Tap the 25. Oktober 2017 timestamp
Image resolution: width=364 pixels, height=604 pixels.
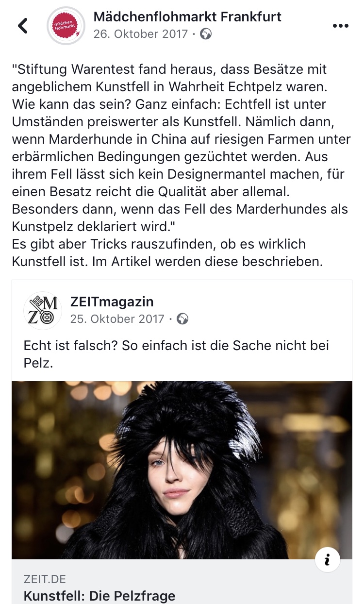pyautogui.click(x=117, y=319)
